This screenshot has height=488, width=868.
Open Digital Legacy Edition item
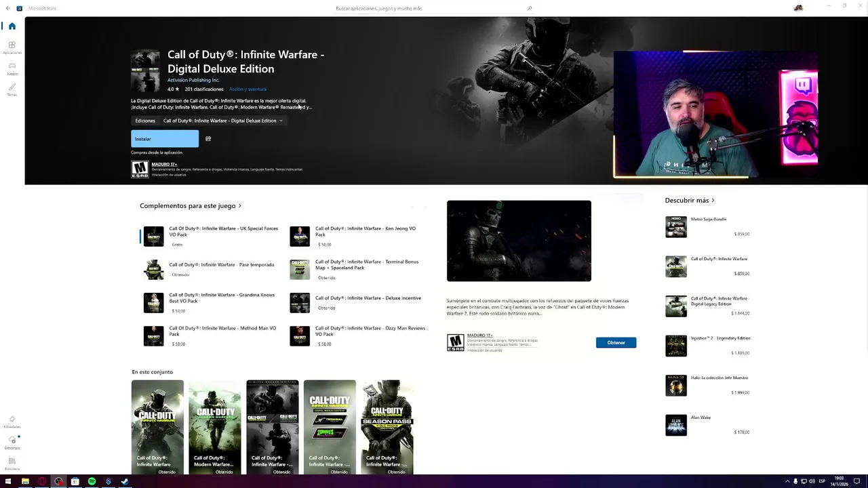click(x=707, y=306)
